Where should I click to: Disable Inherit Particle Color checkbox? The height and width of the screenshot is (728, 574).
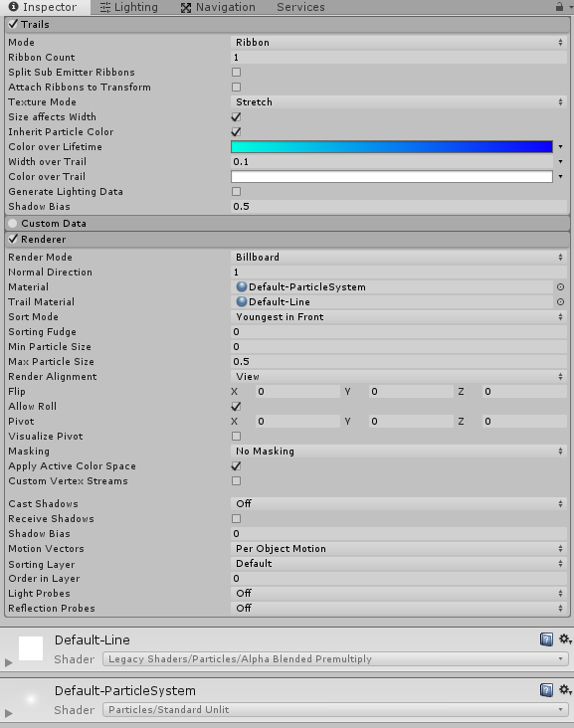tap(237, 132)
